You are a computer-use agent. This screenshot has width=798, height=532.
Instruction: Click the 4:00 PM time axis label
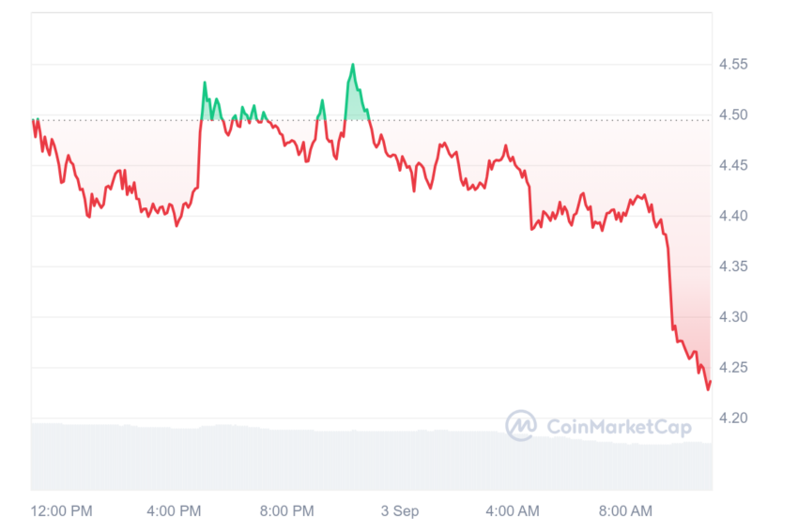pyautogui.click(x=174, y=510)
